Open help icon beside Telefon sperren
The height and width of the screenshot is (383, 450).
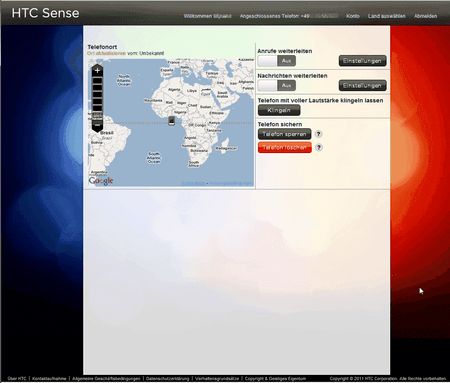(318, 134)
